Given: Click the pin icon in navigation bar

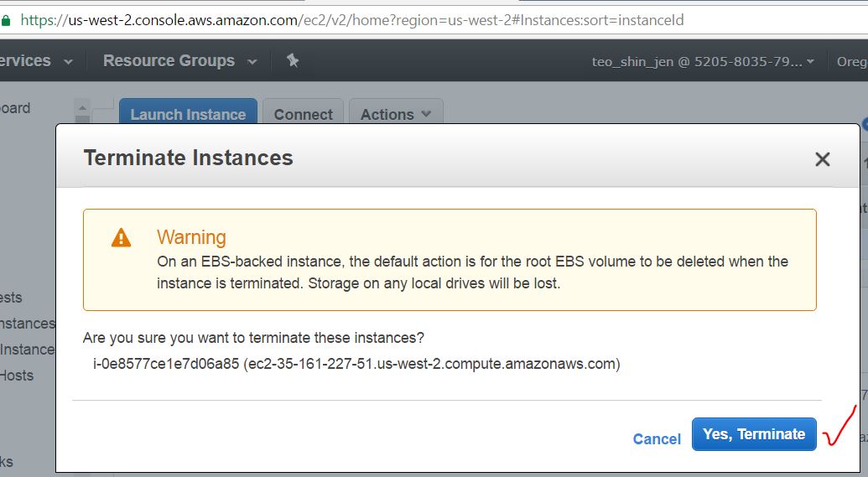Looking at the screenshot, I should 293,60.
